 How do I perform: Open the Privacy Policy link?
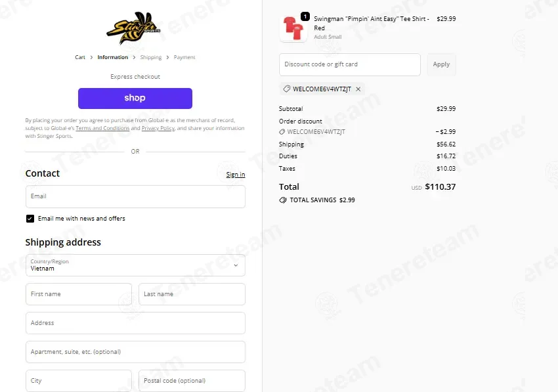(x=158, y=128)
